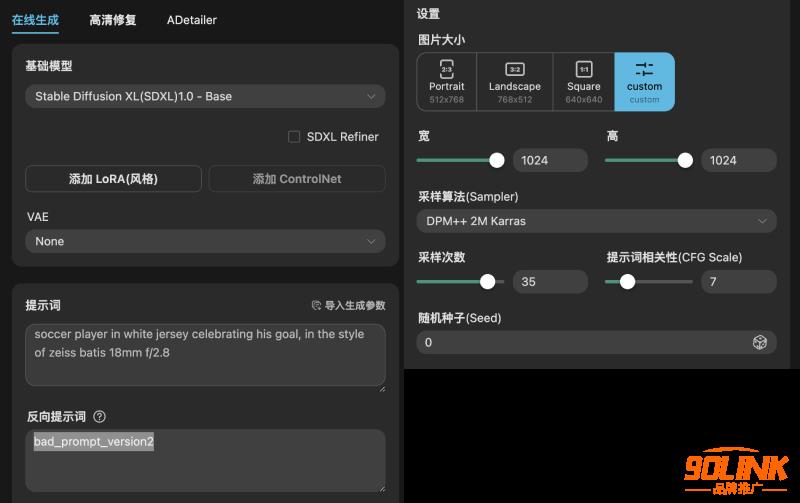
Task: Click the Seed input field
Action: click(596, 342)
